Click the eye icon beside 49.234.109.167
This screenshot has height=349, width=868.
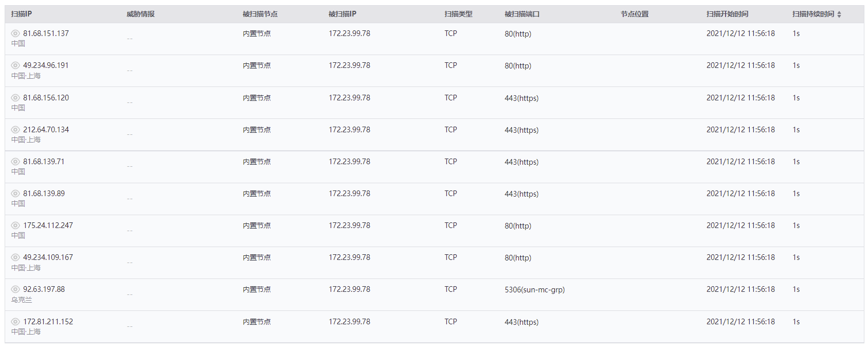point(15,257)
